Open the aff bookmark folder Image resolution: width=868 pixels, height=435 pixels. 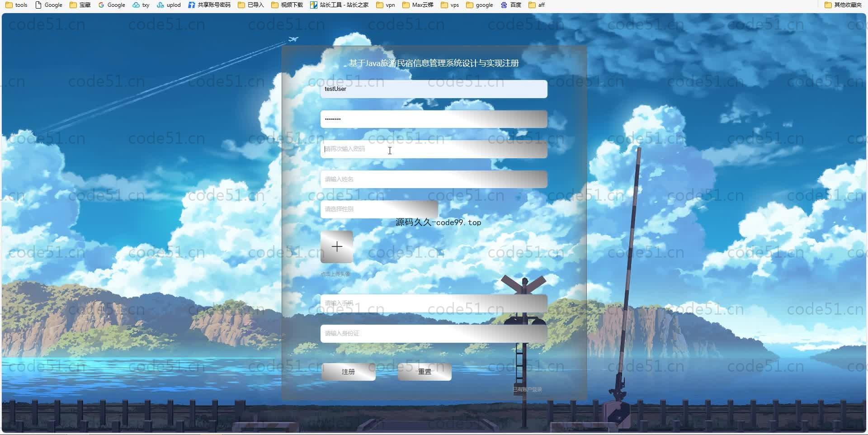coord(537,5)
